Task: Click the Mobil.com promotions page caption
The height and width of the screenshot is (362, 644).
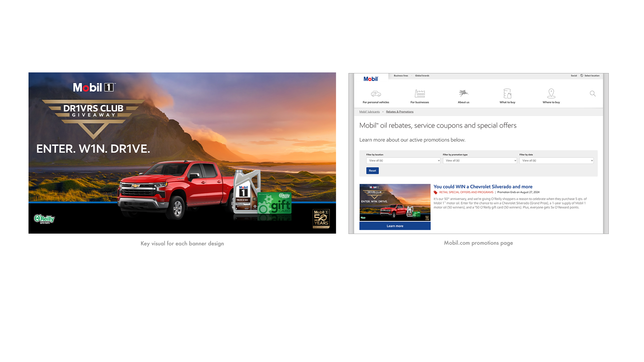Action: [478, 243]
